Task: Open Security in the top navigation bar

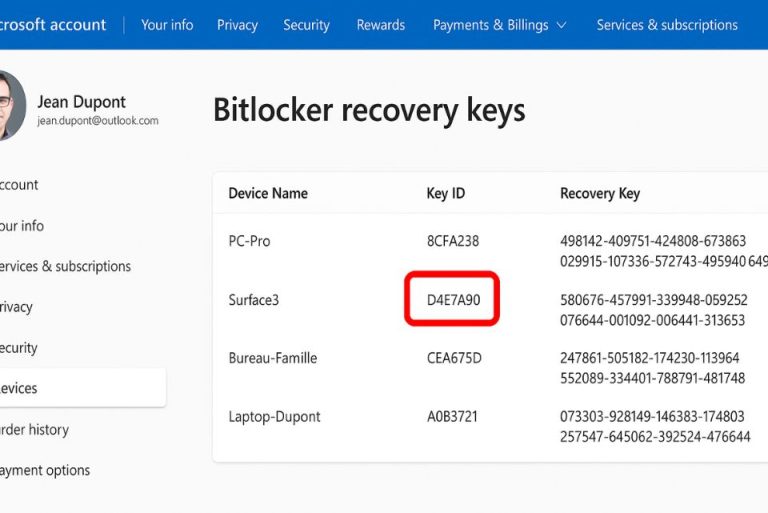Action: [306, 25]
